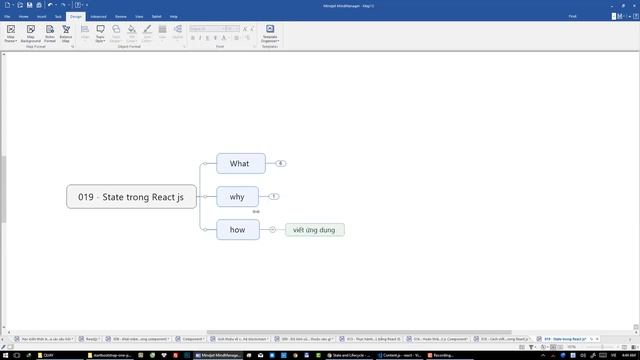This screenshot has width=640, height=360.
Task: Switch to the ReactJs map tab
Action: click(89, 339)
